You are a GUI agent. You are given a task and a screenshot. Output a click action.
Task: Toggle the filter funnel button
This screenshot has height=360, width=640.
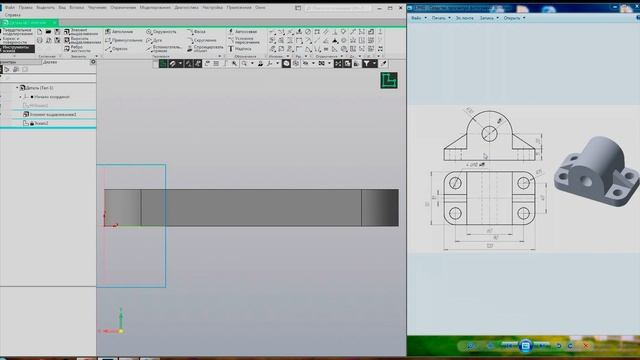click(367, 64)
